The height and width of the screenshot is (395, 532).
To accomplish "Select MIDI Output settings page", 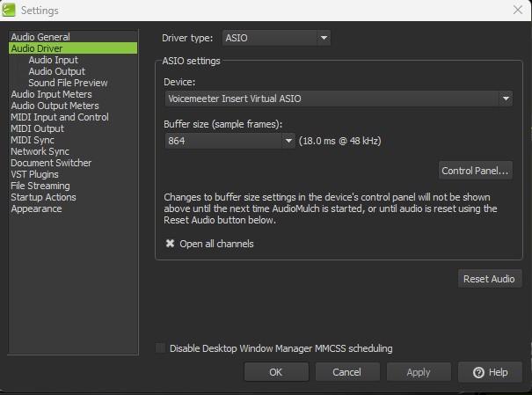I will pos(37,128).
